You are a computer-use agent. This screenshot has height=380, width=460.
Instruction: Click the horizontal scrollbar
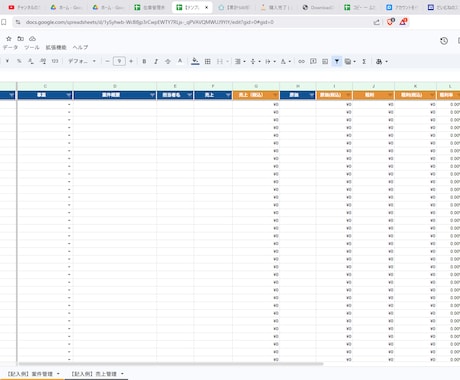tap(171, 364)
